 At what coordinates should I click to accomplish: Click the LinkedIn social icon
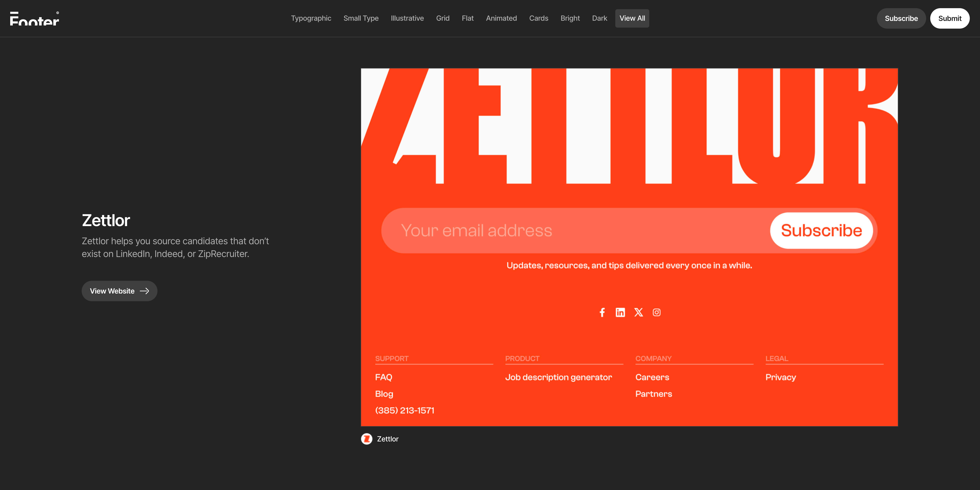pos(620,313)
